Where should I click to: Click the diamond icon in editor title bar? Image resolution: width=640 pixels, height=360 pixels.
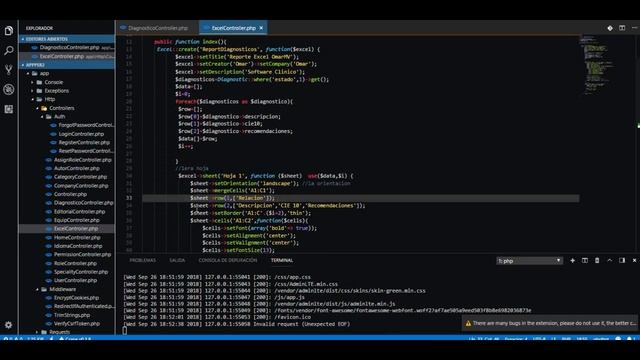610,28
